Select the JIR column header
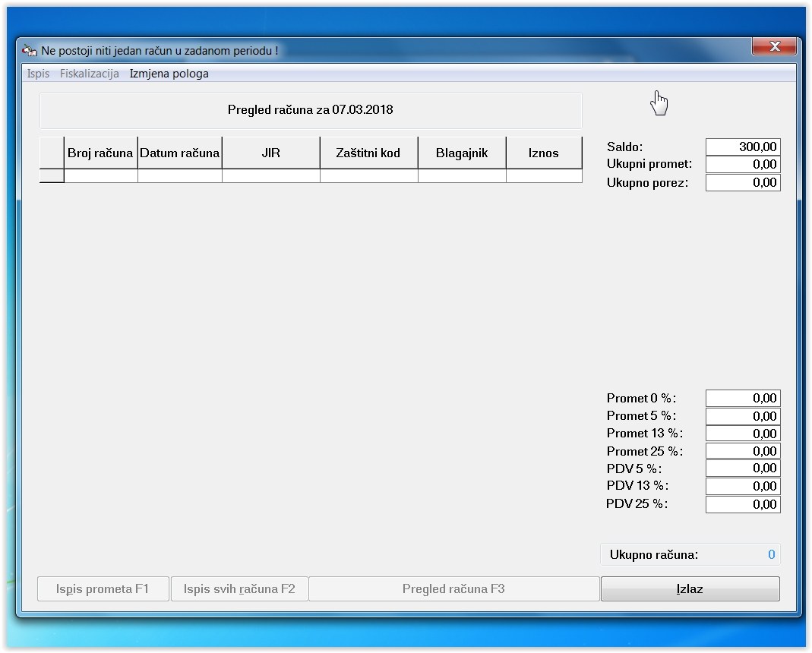 [270, 153]
